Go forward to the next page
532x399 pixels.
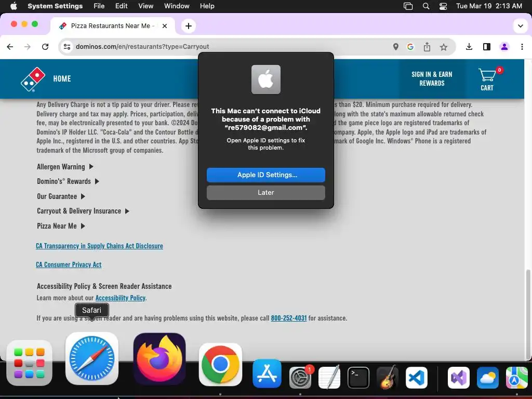pyautogui.click(x=28, y=47)
